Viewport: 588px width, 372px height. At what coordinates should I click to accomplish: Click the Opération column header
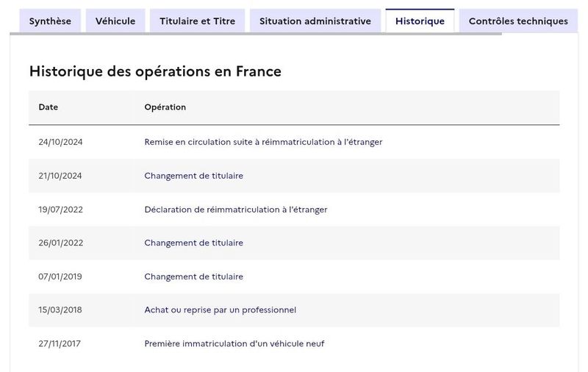click(x=165, y=107)
